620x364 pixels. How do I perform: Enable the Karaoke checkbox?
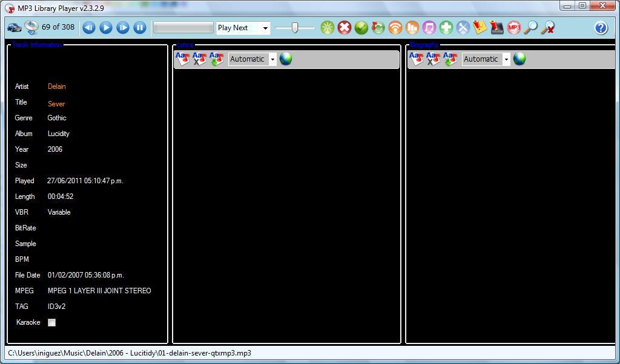coord(51,322)
